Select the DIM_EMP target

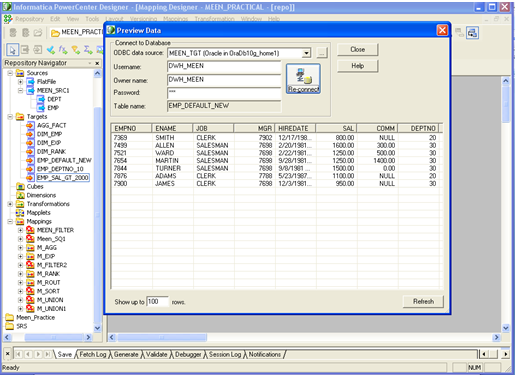coord(49,134)
